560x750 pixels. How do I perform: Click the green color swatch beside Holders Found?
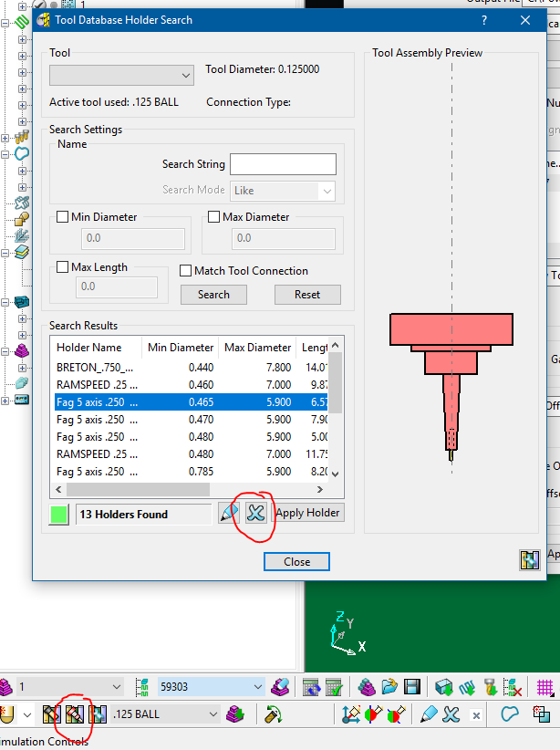[x=58, y=515]
